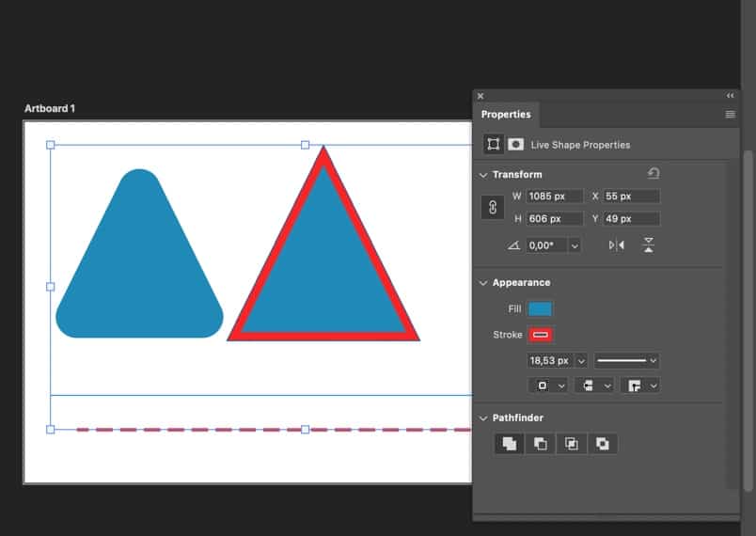Collapse the Appearance section
Viewport: 756px width, 536px height.
coord(483,283)
